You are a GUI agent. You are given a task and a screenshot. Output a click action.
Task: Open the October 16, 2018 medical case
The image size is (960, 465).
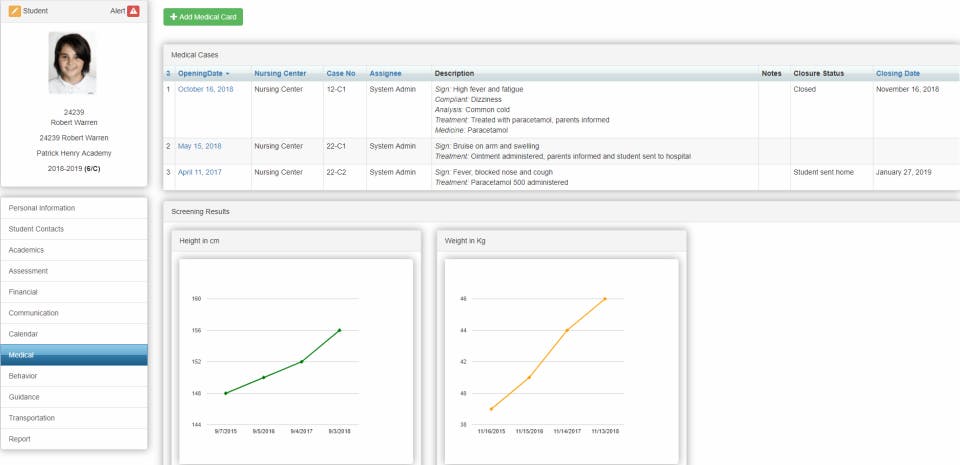[x=206, y=89]
